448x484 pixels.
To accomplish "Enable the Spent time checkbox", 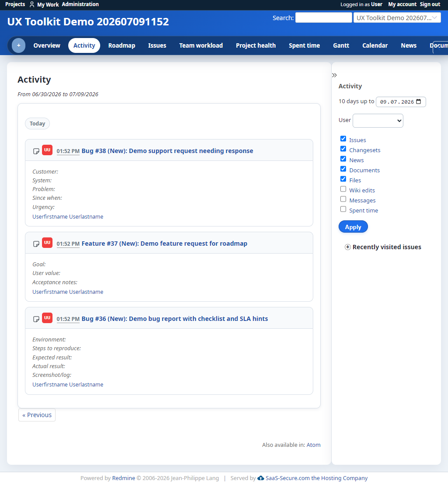I will point(343,209).
